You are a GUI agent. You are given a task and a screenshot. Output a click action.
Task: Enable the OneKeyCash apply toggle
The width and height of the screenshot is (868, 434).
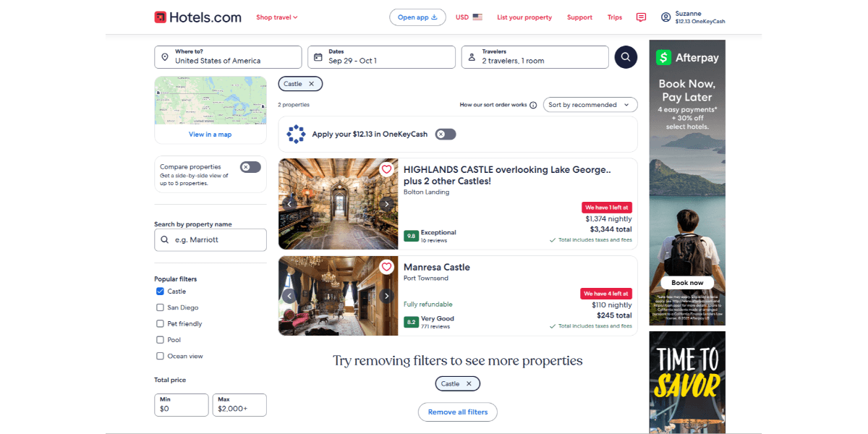(x=445, y=134)
